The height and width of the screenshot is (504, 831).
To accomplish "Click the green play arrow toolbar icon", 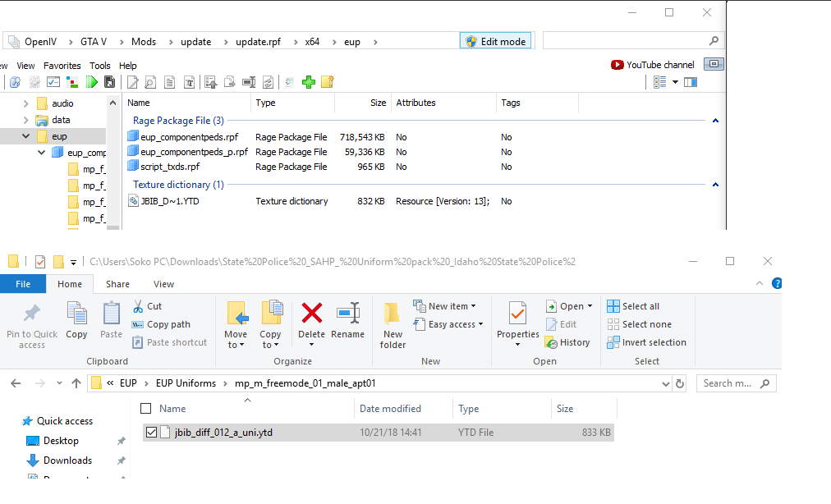I will 92,82.
